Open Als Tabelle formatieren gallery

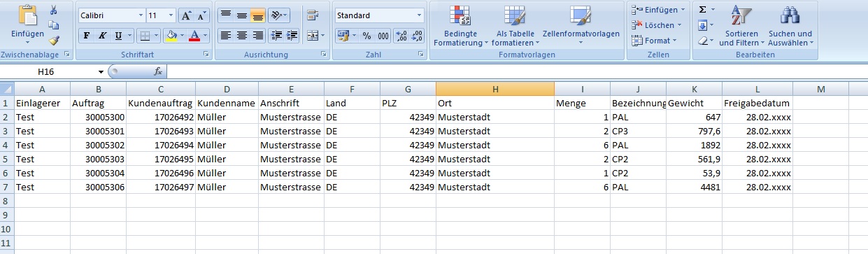(x=515, y=27)
